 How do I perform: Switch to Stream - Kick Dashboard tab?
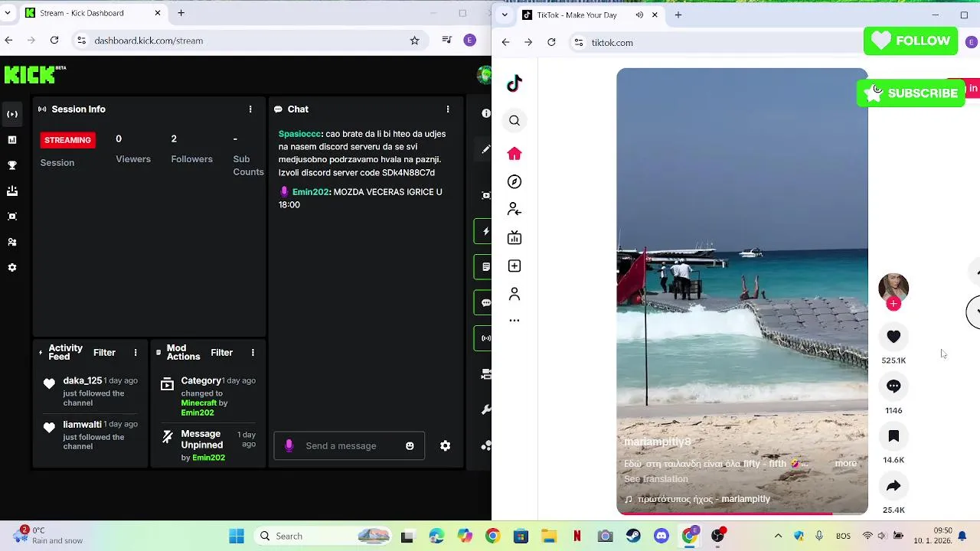point(93,13)
